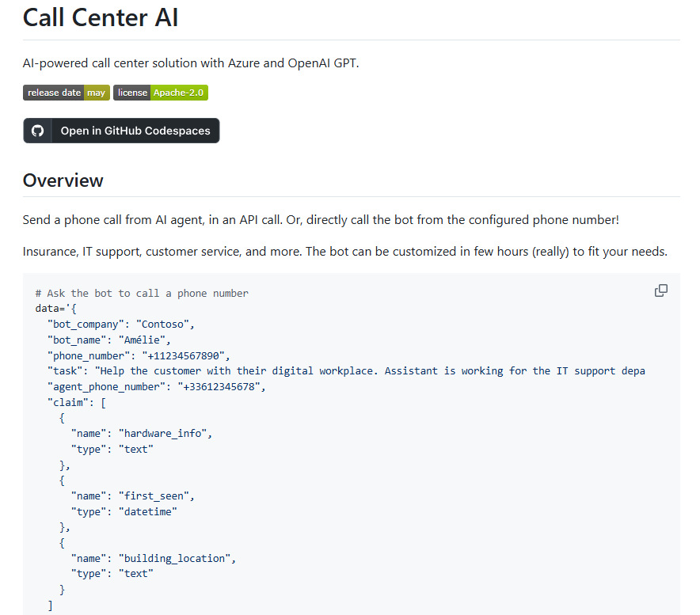Open the repository in GitHub Codespaces

click(x=121, y=131)
